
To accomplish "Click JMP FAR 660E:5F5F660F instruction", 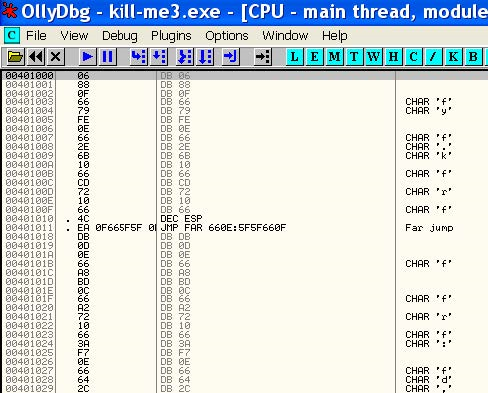I will (223, 228).
